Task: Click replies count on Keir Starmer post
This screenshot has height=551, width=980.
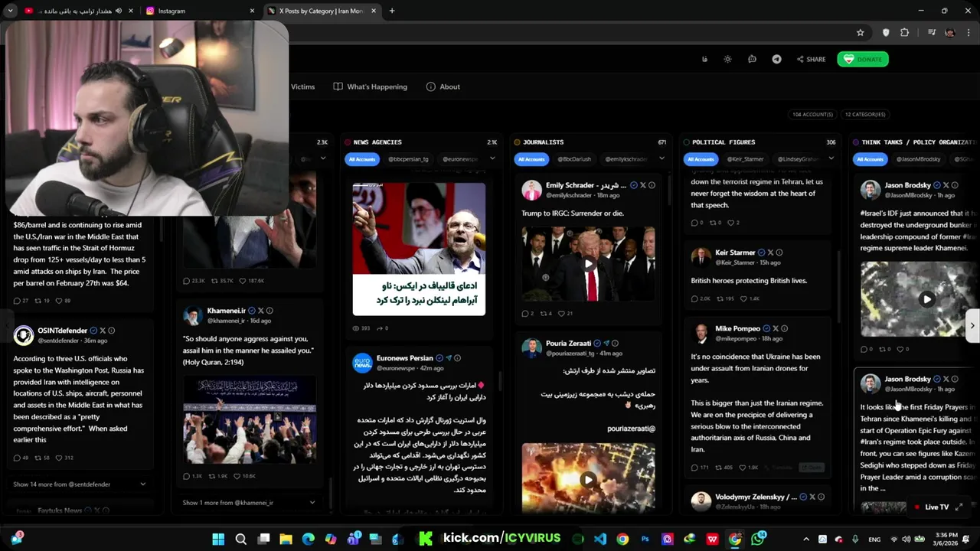Action: (x=701, y=298)
